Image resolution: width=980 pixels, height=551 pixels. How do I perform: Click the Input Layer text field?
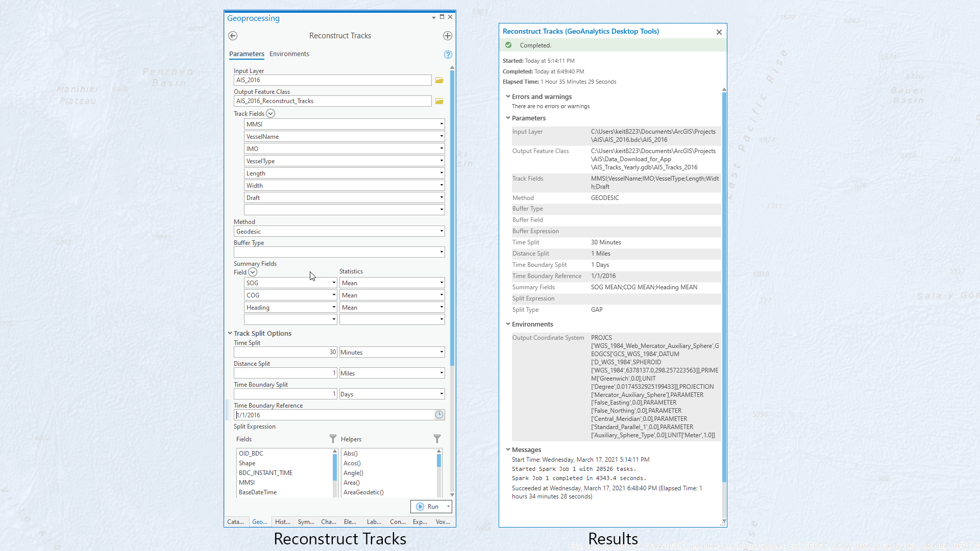coord(333,80)
